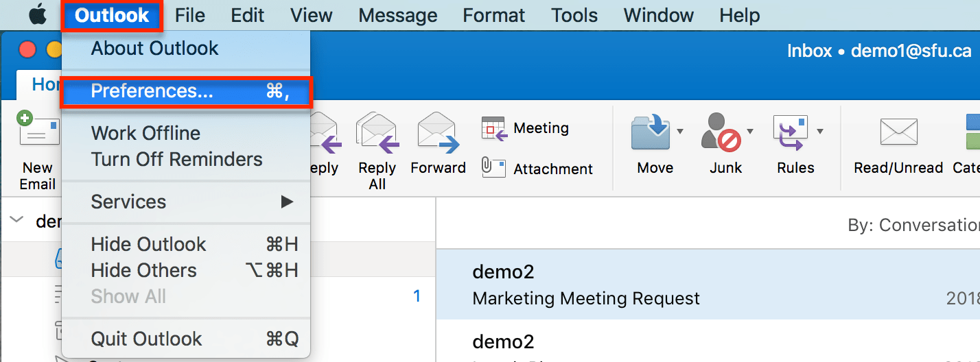980x362 pixels.
Task: Select Quit Outlook
Action: pyautogui.click(x=185, y=339)
